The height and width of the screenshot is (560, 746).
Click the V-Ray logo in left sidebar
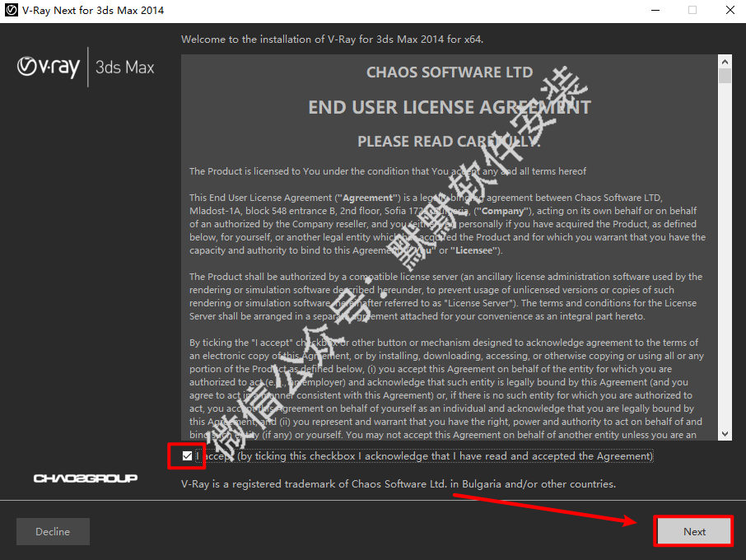pyautogui.click(x=48, y=68)
